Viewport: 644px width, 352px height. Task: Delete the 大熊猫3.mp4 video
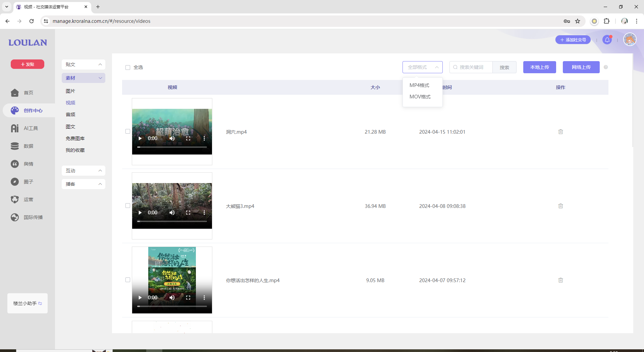point(560,206)
